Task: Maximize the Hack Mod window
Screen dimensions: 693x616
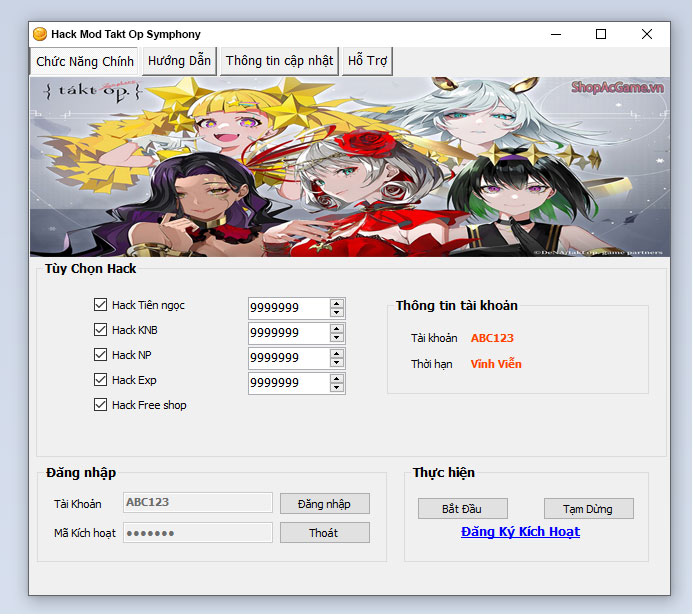Action: click(601, 34)
